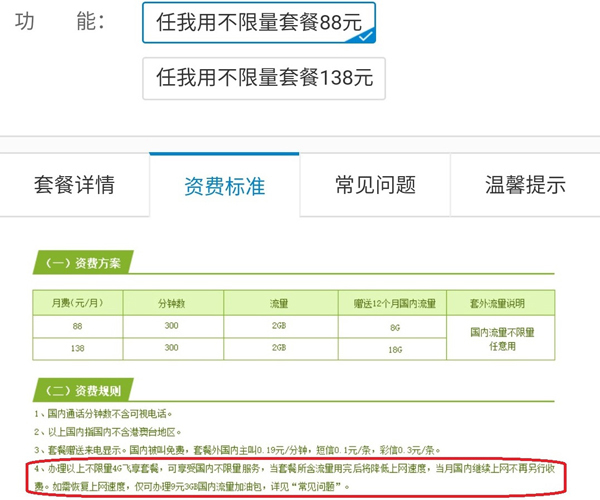View the 温馨提示 tab
Screen dimensions: 600x500
(525, 185)
